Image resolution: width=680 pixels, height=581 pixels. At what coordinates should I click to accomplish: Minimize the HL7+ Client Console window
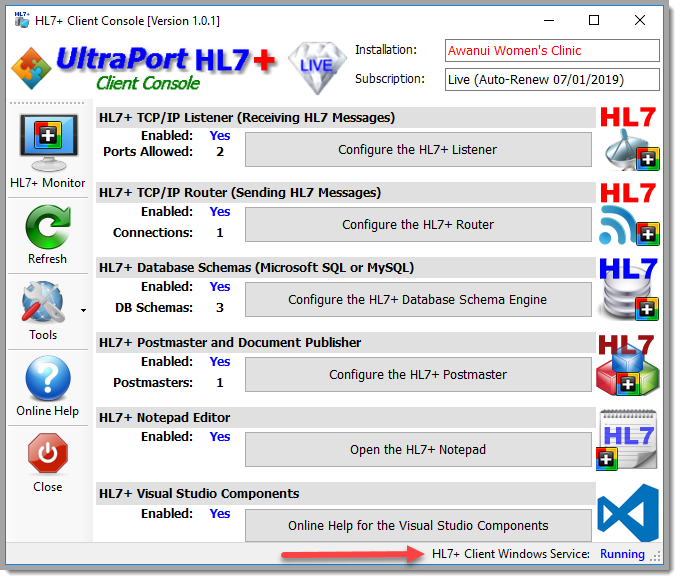(549, 20)
